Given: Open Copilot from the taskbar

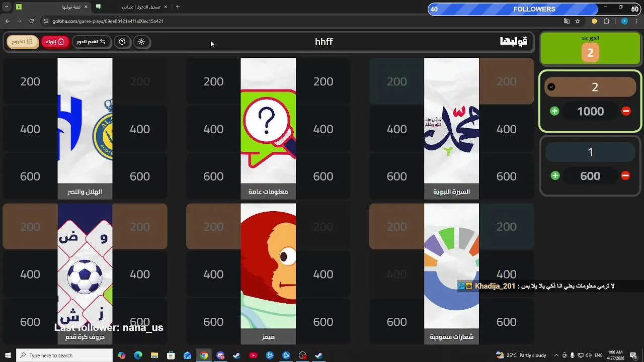Looking at the screenshot, I should pos(122,355).
